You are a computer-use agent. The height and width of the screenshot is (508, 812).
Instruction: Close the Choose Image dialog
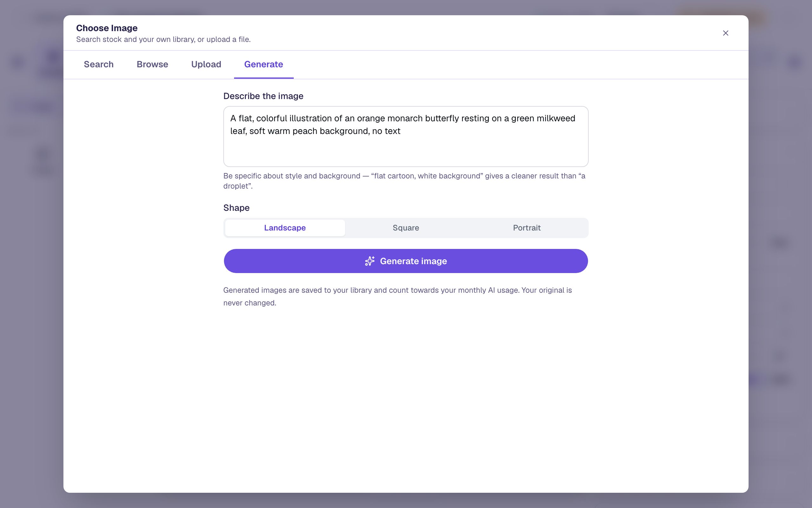[725, 33]
